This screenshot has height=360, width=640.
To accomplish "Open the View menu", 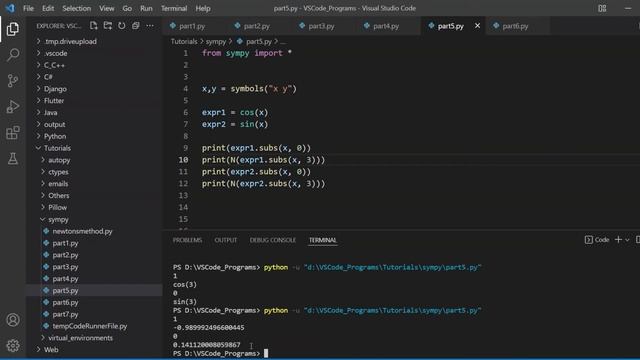I will 107,8.
